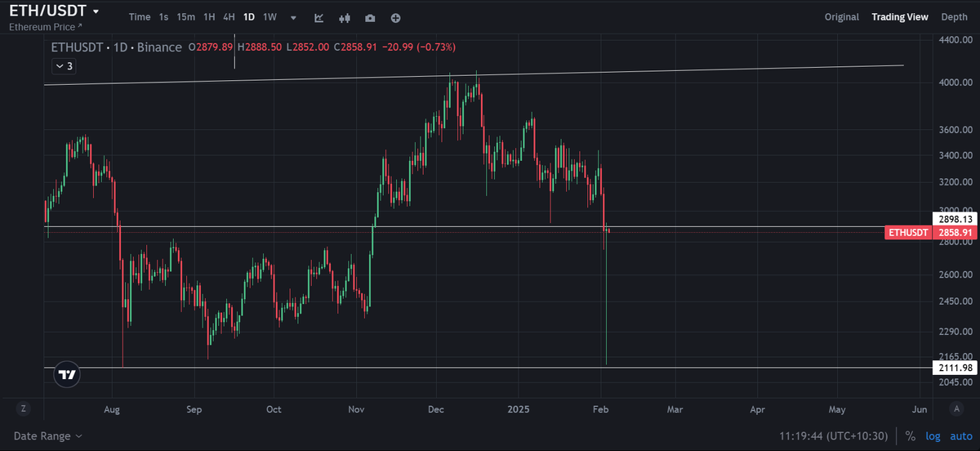Click the 2898.13 horizontal line price label
This screenshot has width=980, height=451.
pyautogui.click(x=953, y=219)
